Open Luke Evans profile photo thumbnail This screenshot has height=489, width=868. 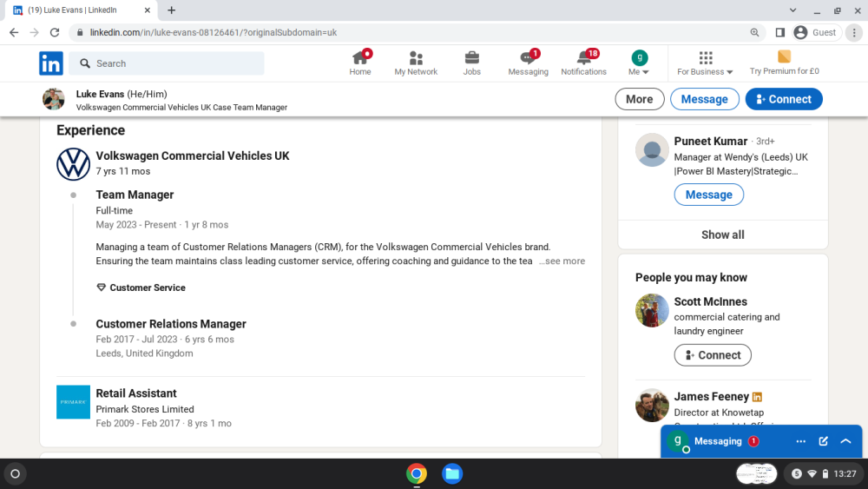click(x=54, y=99)
